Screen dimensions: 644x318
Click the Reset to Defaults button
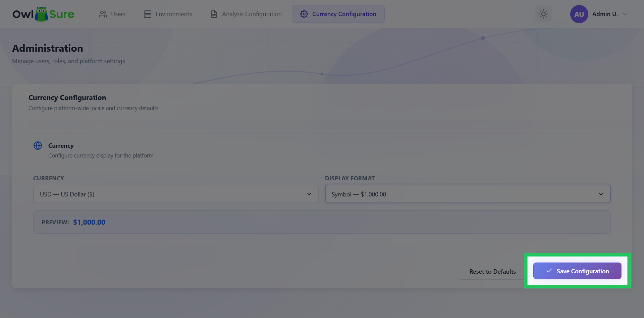tap(492, 271)
